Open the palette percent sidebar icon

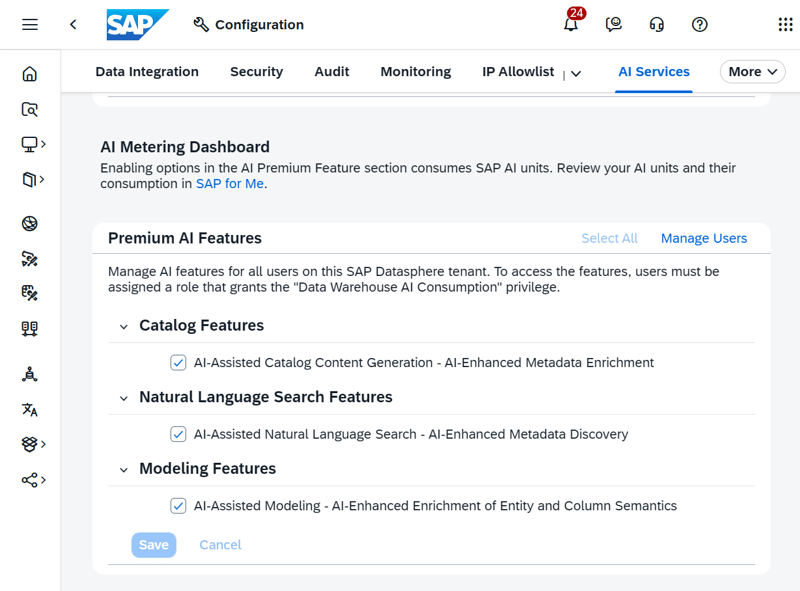coord(30,293)
